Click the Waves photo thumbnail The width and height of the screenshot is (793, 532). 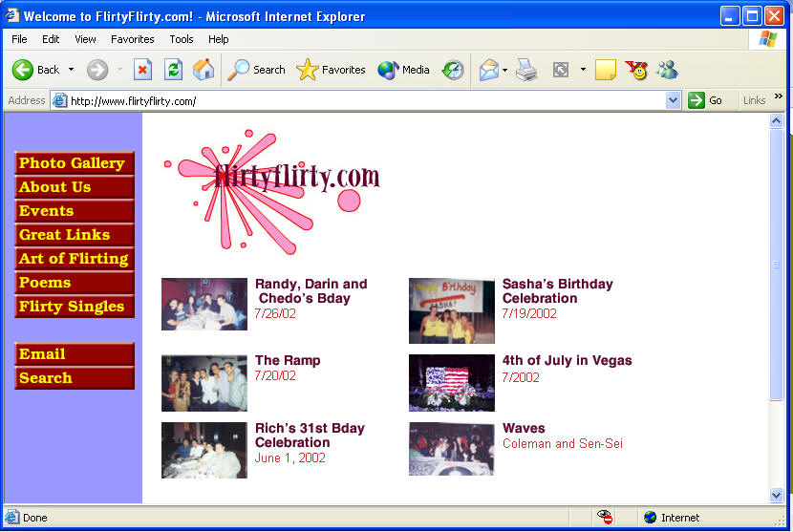(452, 449)
